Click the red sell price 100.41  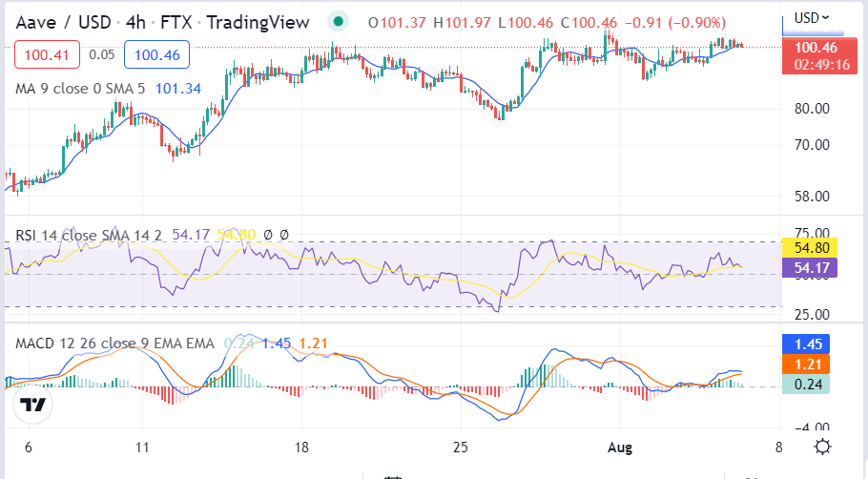pyautogui.click(x=47, y=54)
